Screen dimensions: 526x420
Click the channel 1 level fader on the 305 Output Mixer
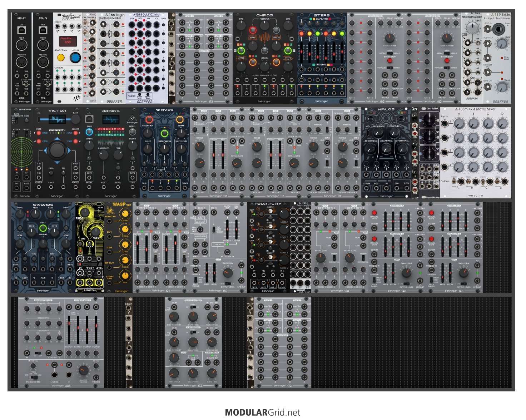click(x=69, y=330)
